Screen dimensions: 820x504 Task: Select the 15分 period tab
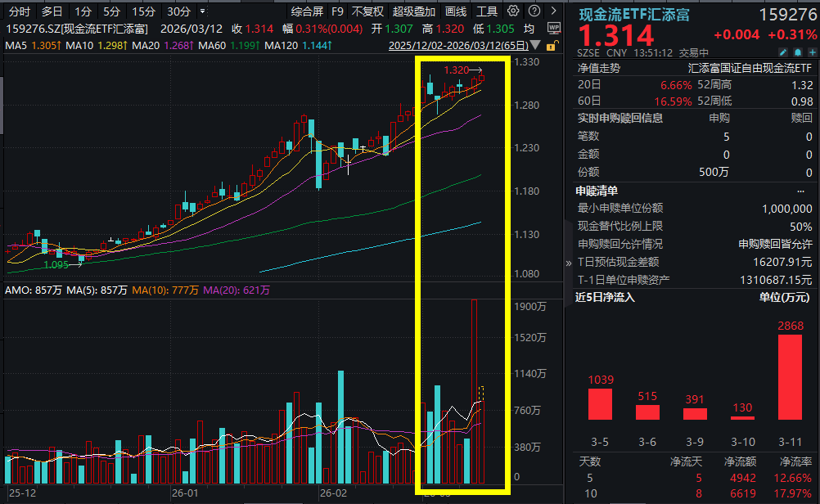pos(143,11)
